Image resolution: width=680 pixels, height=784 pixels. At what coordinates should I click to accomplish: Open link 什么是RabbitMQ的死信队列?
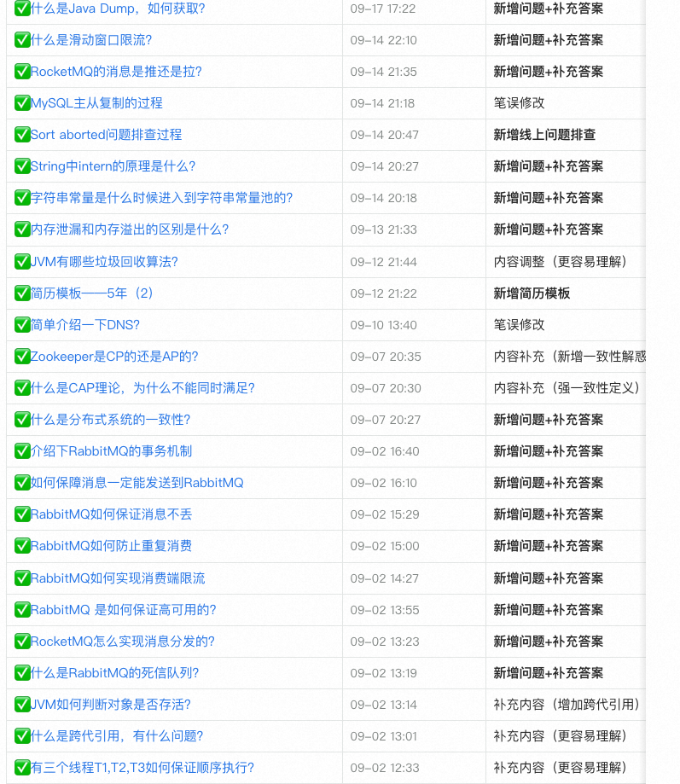tap(114, 672)
